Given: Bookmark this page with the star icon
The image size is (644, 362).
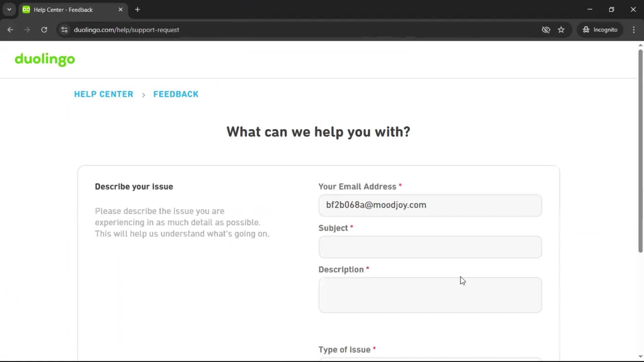Looking at the screenshot, I should [561, 29].
